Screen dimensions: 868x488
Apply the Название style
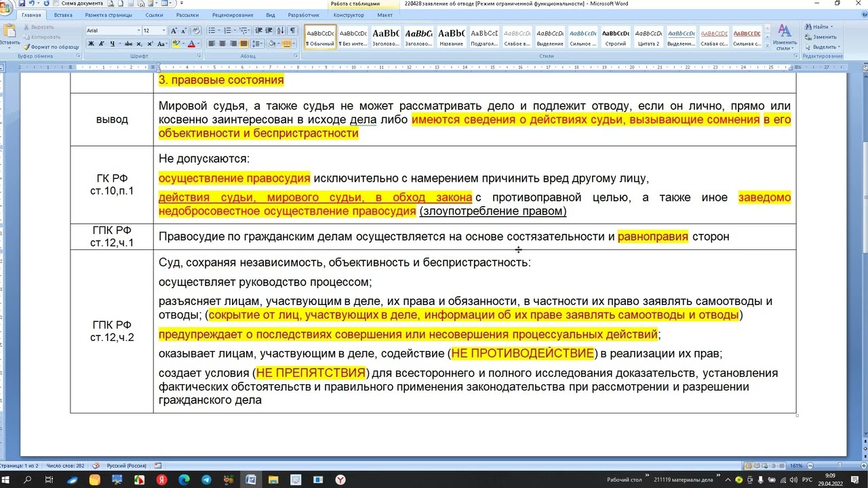click(452, 37)
